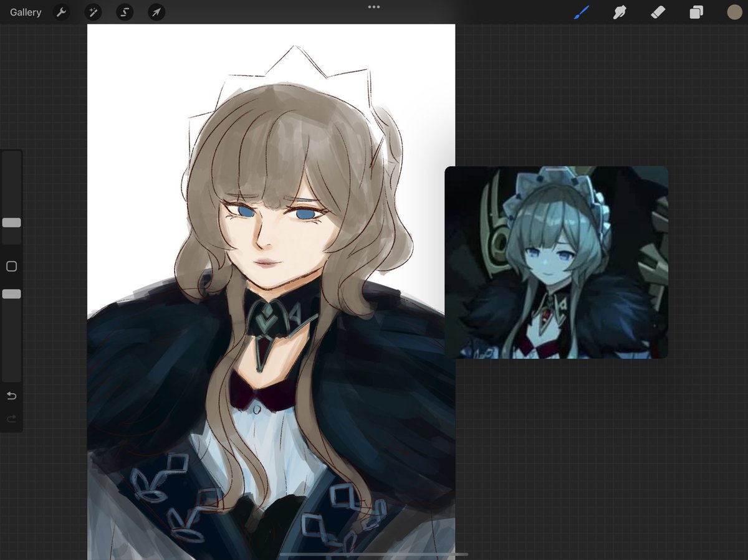Image resolution: width=748 pixels, height=560 pixels.
Task: Open the Adjustments magic wand menu
Action: tap(93, 12)
